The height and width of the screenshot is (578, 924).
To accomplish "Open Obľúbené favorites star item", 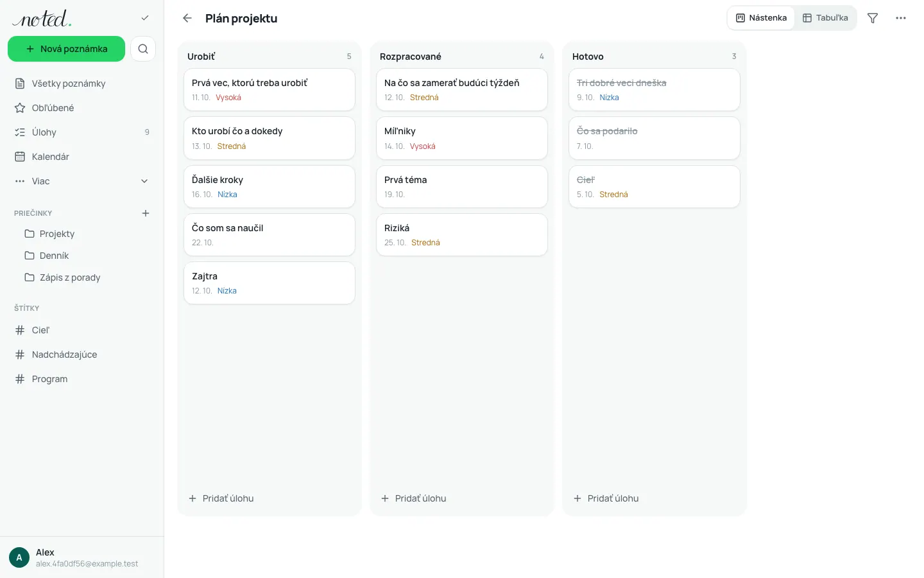I will coord(82,108).
